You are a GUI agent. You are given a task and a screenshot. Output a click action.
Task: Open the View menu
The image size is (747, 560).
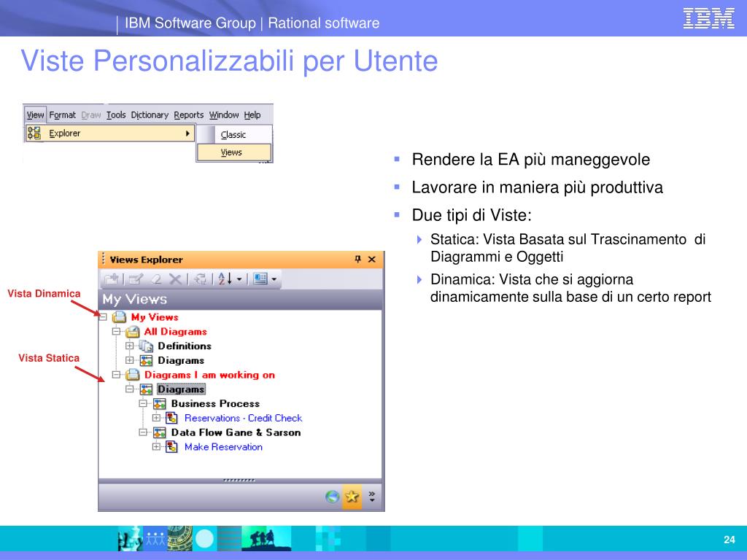tap(35, 114)
